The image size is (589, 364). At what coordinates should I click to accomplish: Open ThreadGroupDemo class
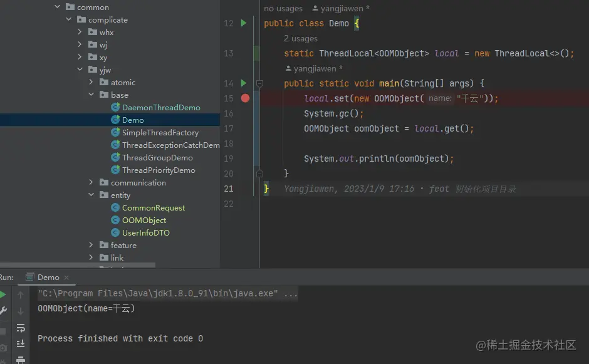(x=157, y=158)
